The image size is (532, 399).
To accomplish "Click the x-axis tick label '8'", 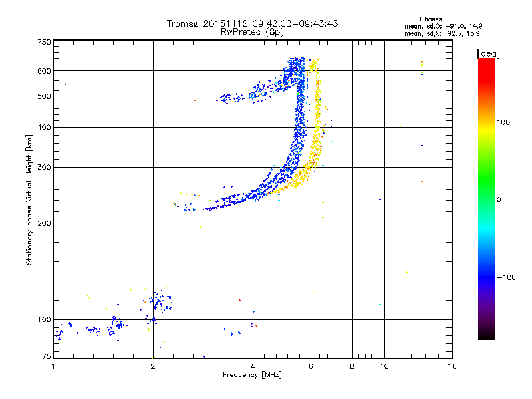I will coord(352,367).
